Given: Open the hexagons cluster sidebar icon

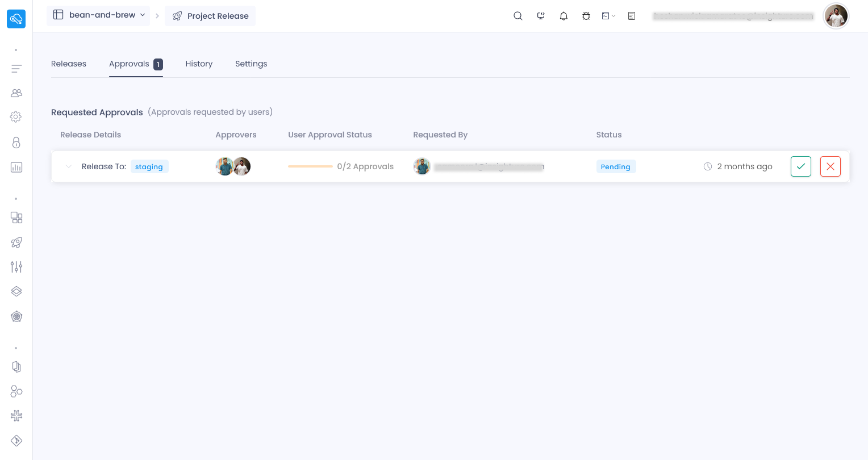Looking at the screenshot, I should 16,391.
